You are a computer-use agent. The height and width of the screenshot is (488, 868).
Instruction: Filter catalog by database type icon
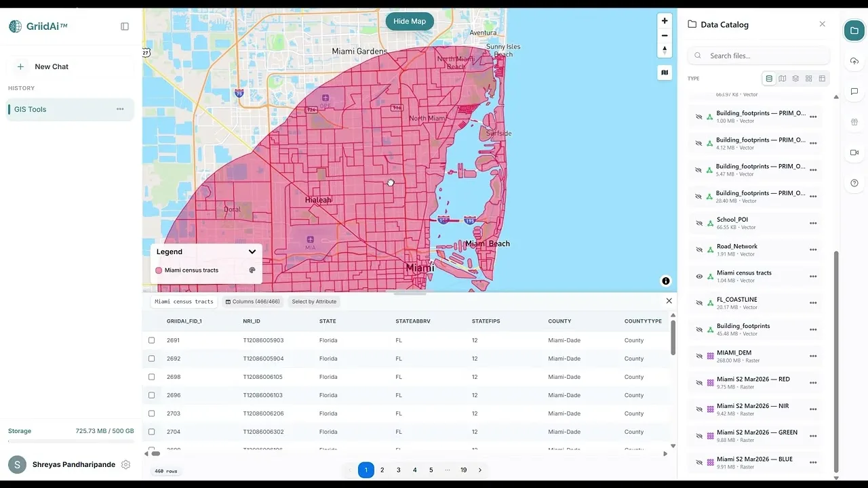[769, 79]
